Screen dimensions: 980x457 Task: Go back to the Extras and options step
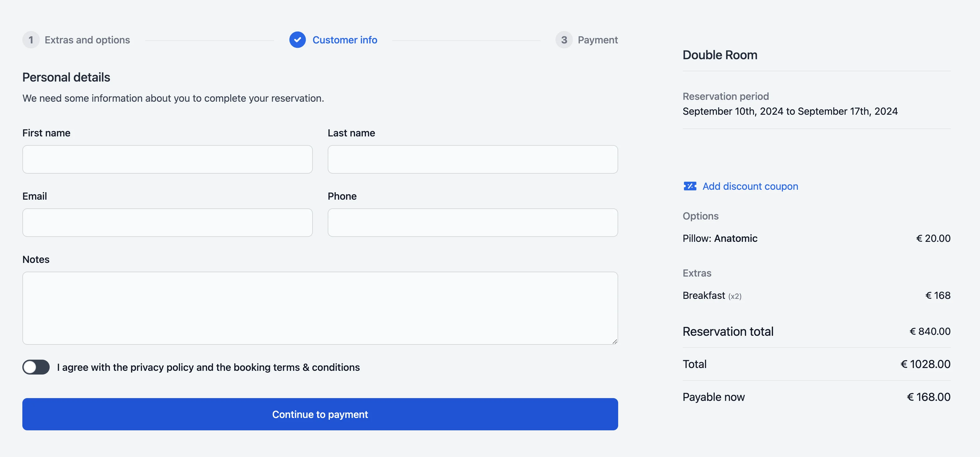coord(88,40)
